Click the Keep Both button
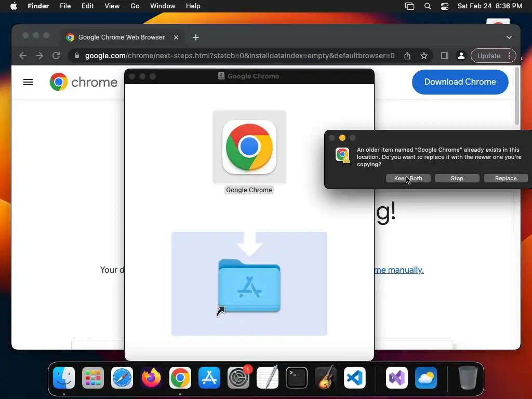532x399 pixels. pyautogui.click(x=408, y=178)
